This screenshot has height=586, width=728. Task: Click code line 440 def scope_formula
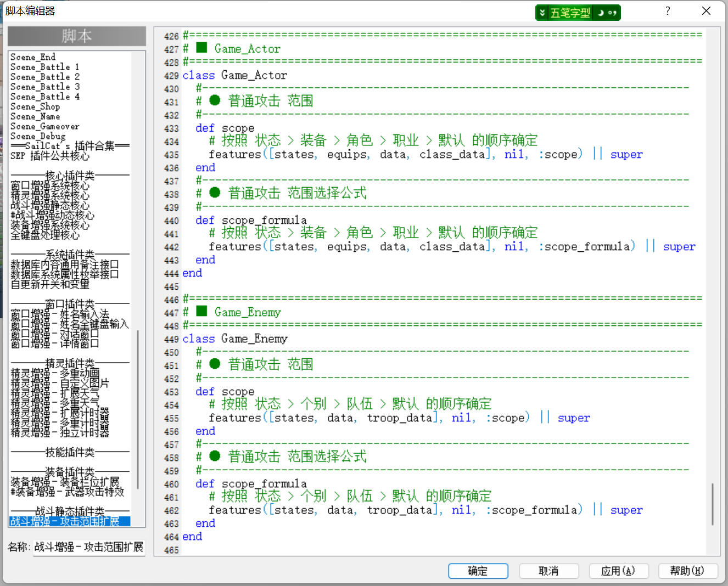pyautogui.click(x=251, y=220)
